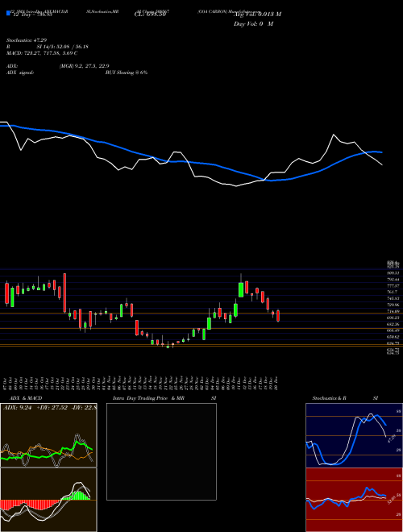
Task: Open the blue Stochastics mini chart
Action: (354, 435)
